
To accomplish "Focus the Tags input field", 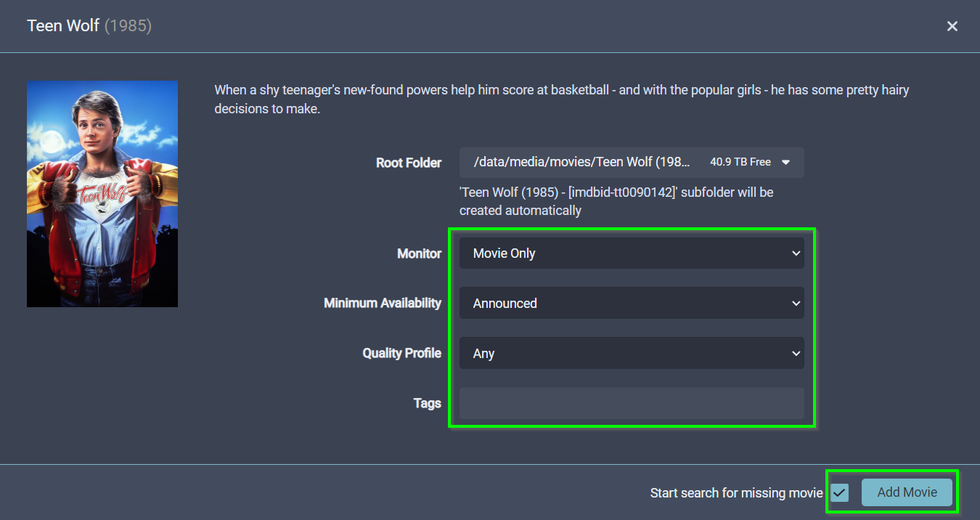I will [x=631, y=403].
